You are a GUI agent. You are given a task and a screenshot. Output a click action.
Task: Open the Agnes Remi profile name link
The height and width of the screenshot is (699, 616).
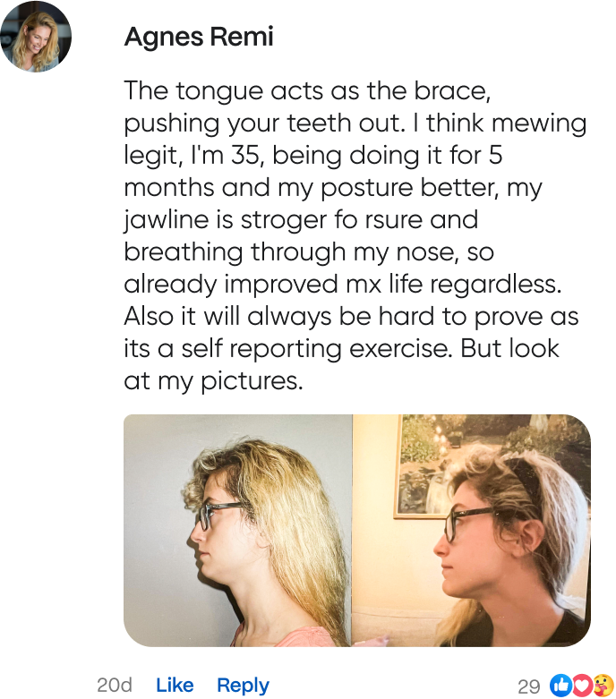199,37
